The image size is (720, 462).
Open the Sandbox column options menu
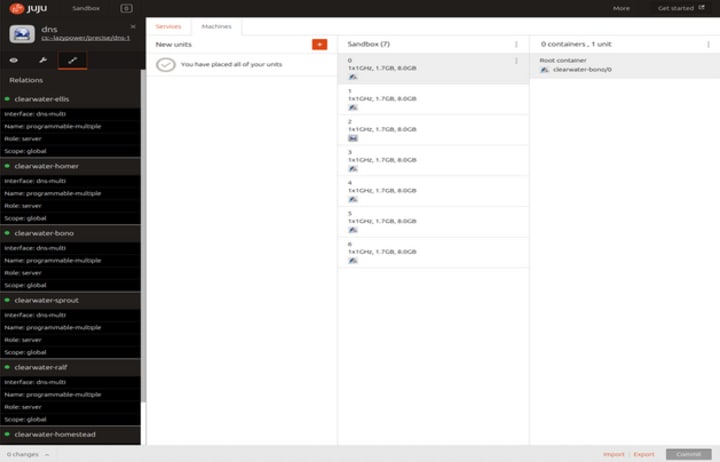point(517,44)
